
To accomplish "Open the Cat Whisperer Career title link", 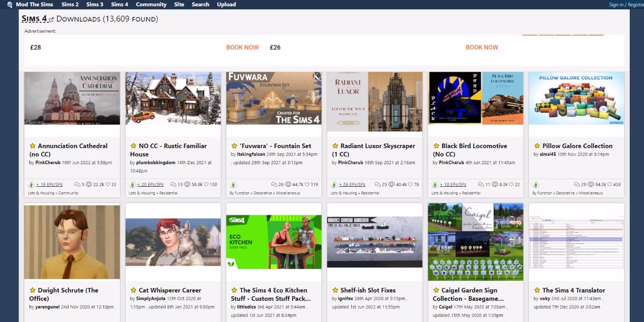I will (170, 290).
